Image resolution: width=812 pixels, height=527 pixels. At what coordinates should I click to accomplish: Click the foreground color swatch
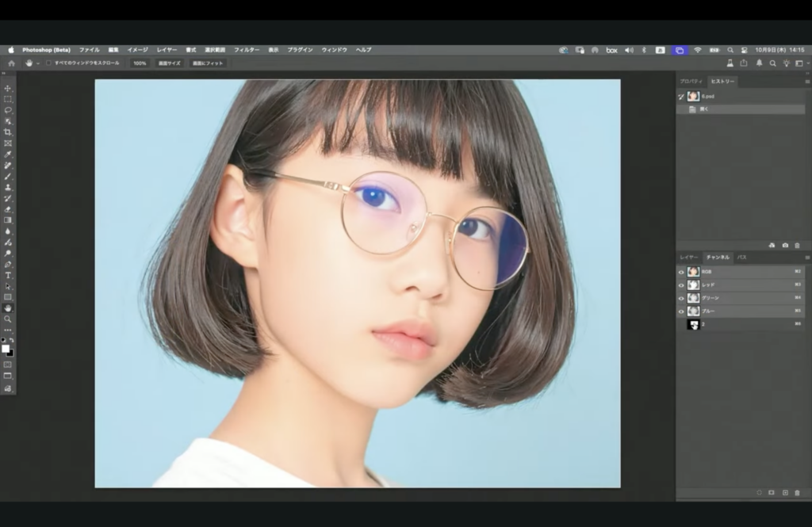(6, 349)
